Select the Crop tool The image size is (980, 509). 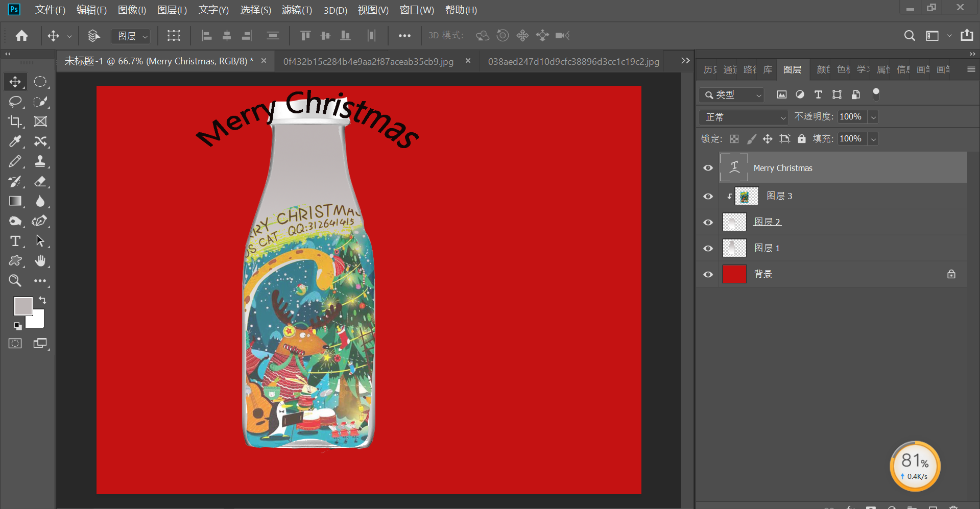coord(15,122)
